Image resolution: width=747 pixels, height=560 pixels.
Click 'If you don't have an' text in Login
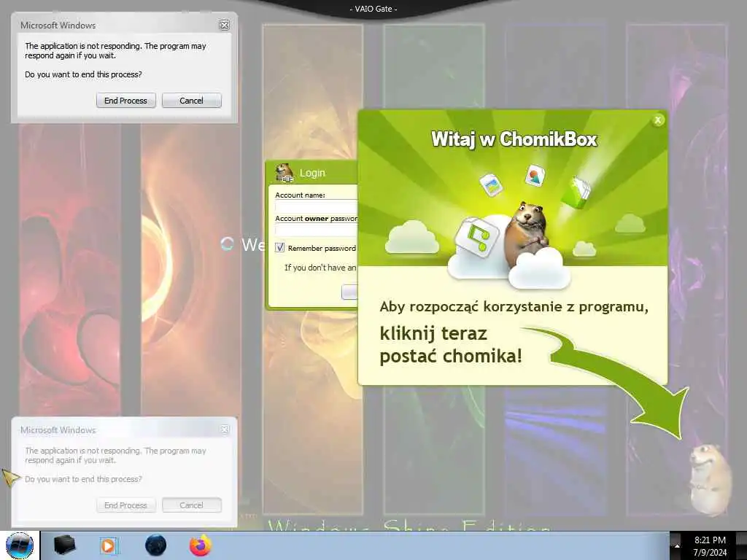coord(320,268)
